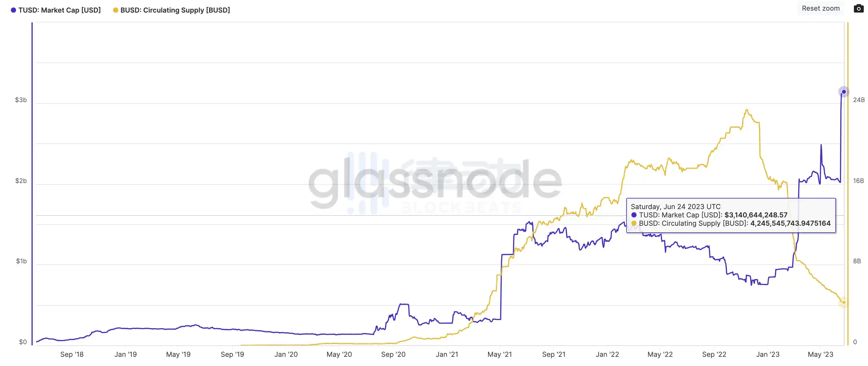This screenshot has height=366, width=868.
Task: Click the yellow legend dot beside BUSD
Action: click(x=115, y=10)
